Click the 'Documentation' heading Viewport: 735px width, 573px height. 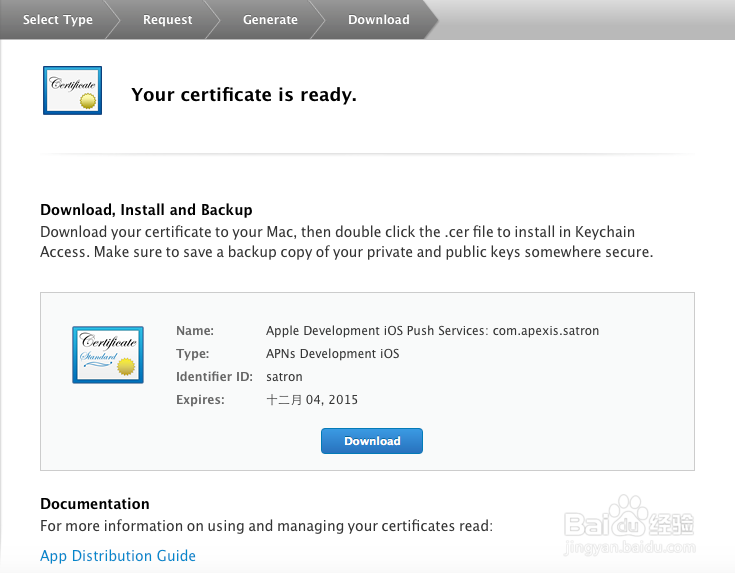click(95, 504)
